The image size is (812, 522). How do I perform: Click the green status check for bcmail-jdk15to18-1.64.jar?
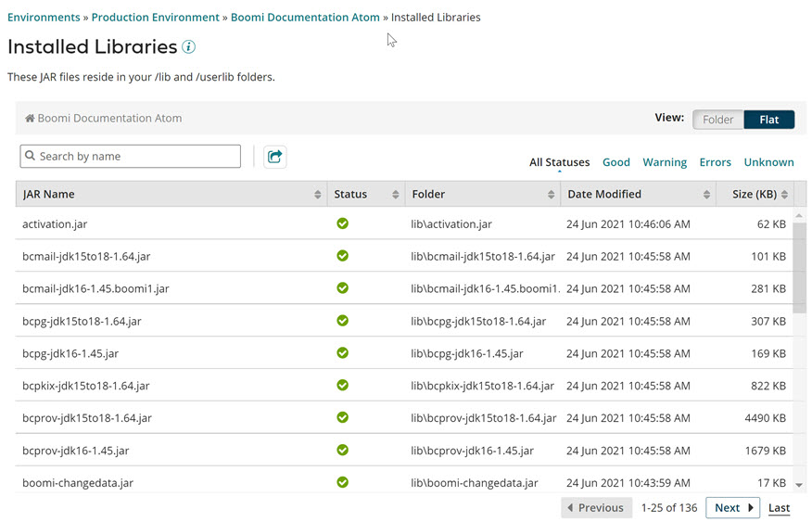(x=342, y=256)
